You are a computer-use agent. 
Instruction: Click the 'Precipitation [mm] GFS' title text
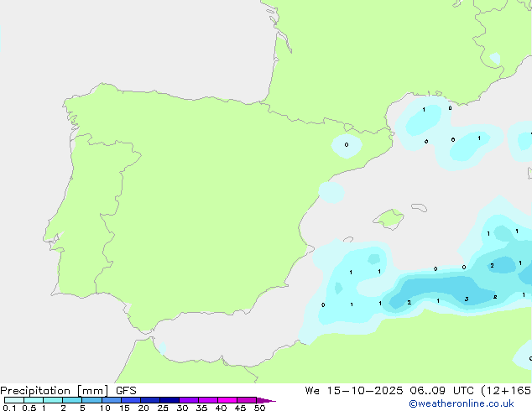point(68,391)
